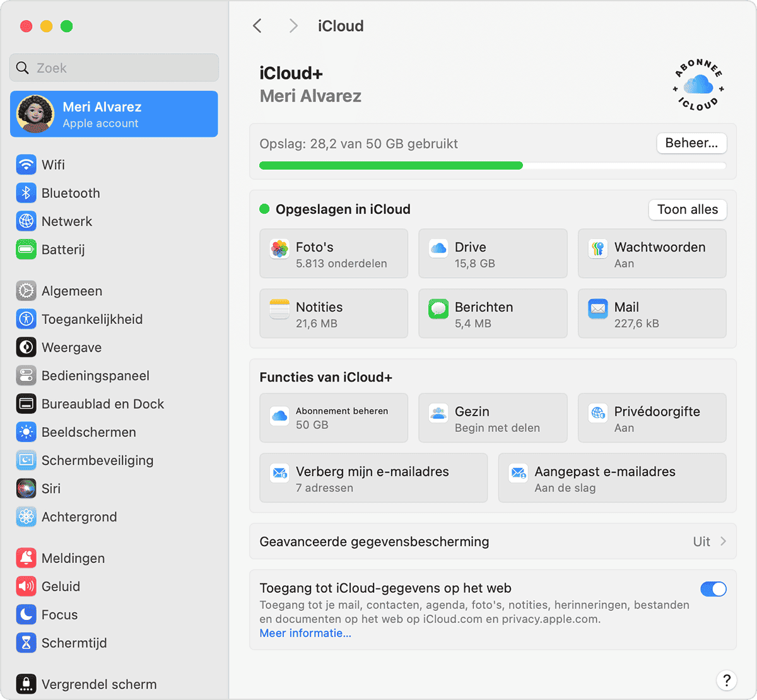Open Toegankelijkheid settings
The height and width of the screenshot is (700, 757).
tap(79, 319)
